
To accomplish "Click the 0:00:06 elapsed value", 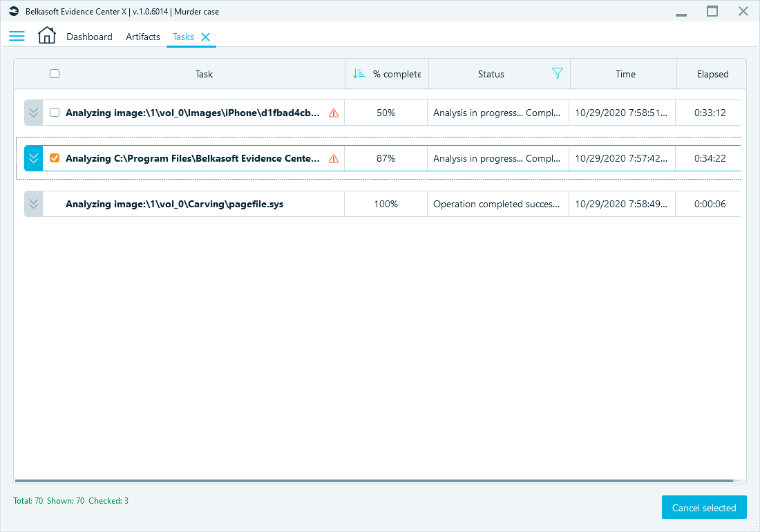I will [x=710, y=204].
